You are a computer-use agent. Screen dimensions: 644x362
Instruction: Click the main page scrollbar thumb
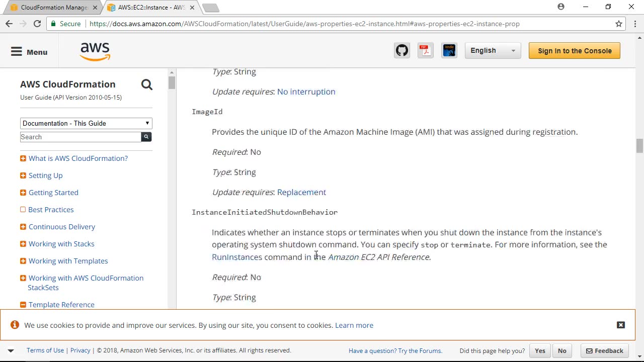tap(639, 146)
